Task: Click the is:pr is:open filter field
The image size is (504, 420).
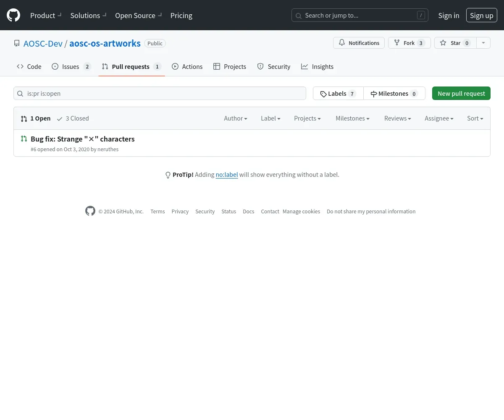Action: [x=160, y=93]
